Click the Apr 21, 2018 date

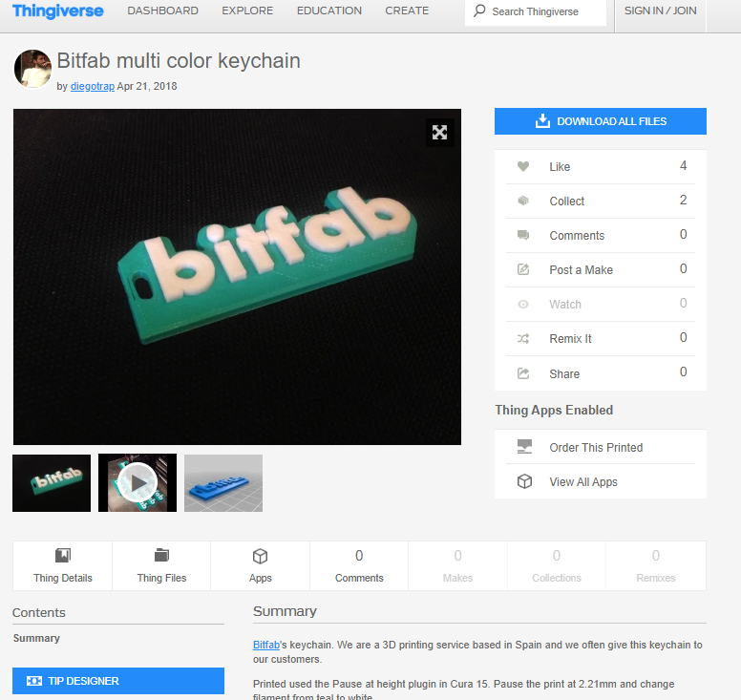pyautogui.click(x=147, y=87)
